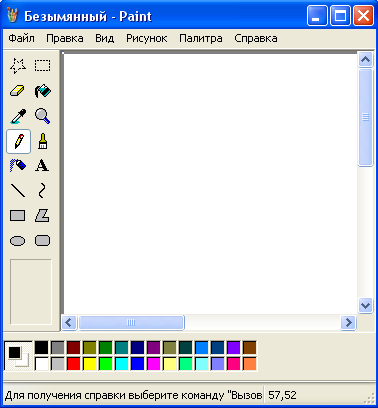Select the orange swatch
Viewport: 378px width, 408px height.
pyautogui.click(x=250, y=364)
